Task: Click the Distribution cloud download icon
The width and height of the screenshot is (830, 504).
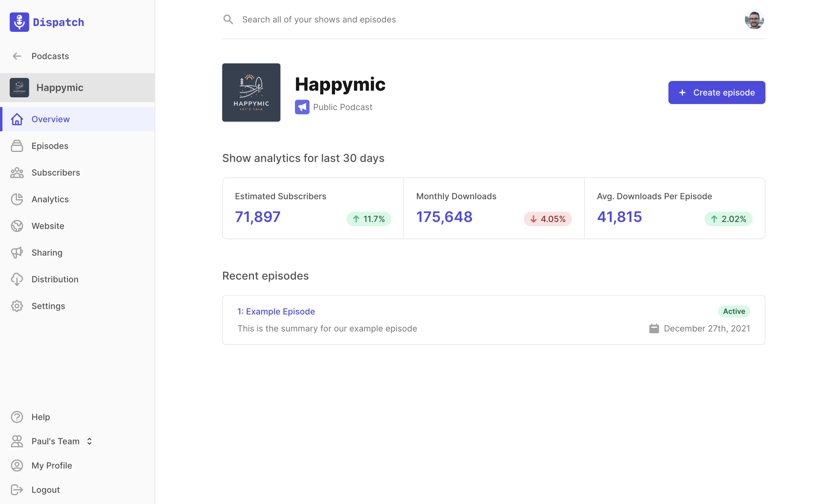Action: (17, 279)
